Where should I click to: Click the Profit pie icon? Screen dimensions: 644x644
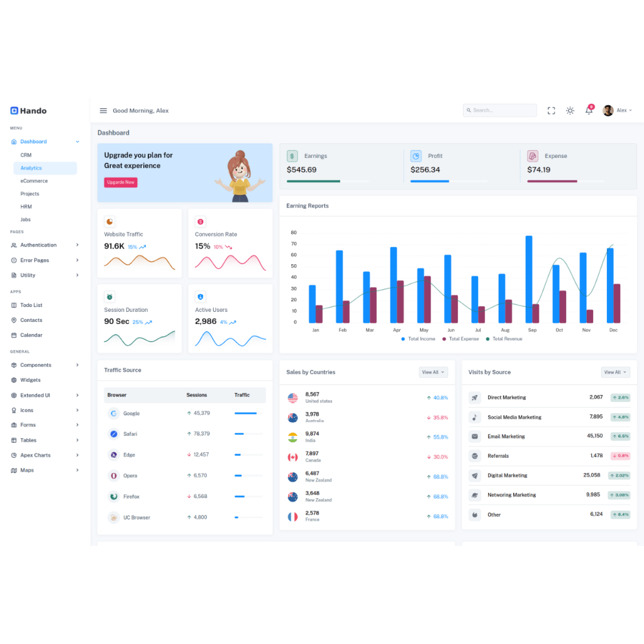(x=416, y=156)
